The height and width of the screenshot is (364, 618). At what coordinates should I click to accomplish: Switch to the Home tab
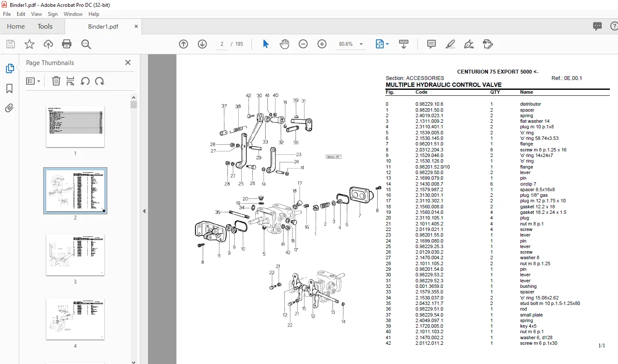[x=16, y=27]
